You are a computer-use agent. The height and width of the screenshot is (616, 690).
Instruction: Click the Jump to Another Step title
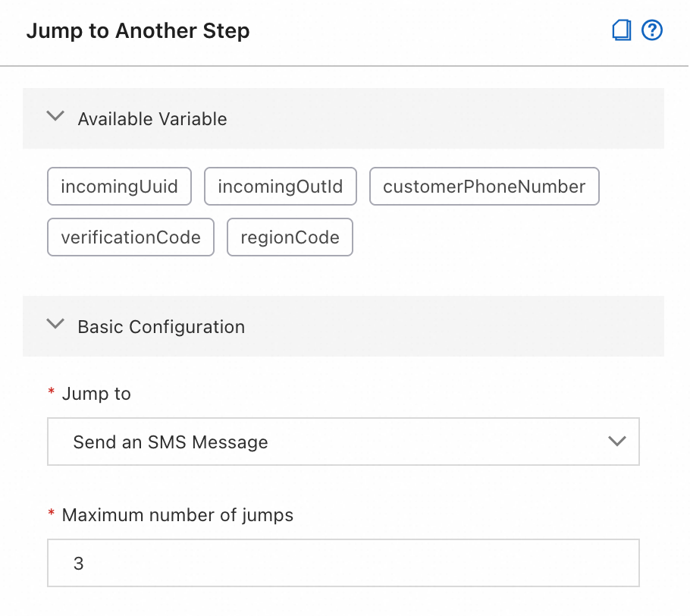coord(137,32)
